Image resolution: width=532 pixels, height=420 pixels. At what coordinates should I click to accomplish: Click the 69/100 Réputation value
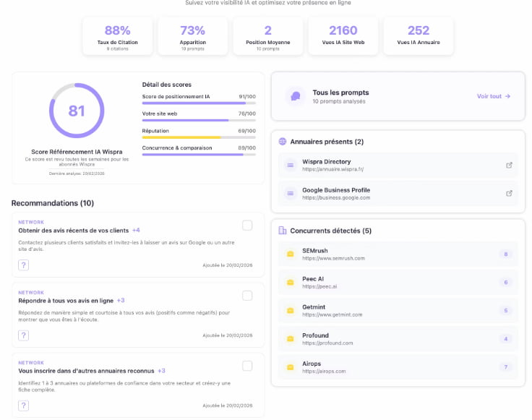point(247,131)
